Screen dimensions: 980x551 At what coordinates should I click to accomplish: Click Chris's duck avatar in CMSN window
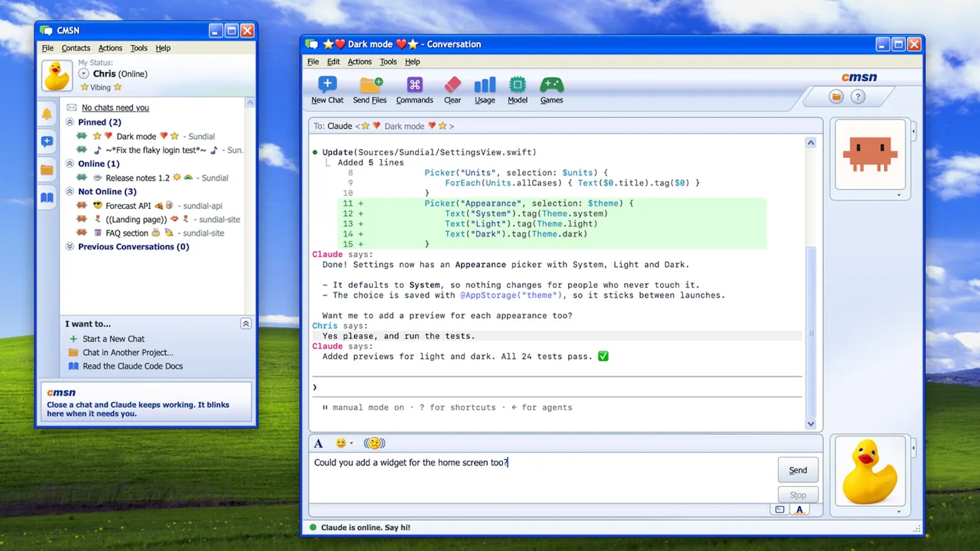pyautogui.click(x=57, y=75)
